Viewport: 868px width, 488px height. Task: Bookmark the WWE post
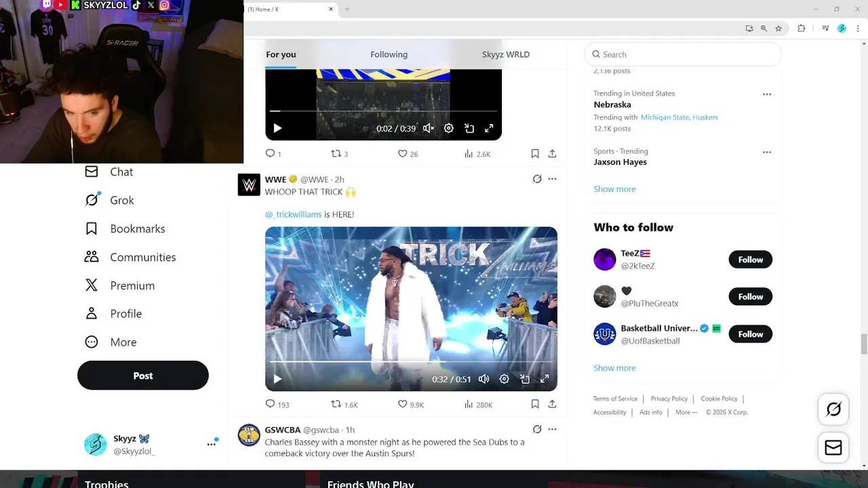pyautogui.click(x=535, y=404)
